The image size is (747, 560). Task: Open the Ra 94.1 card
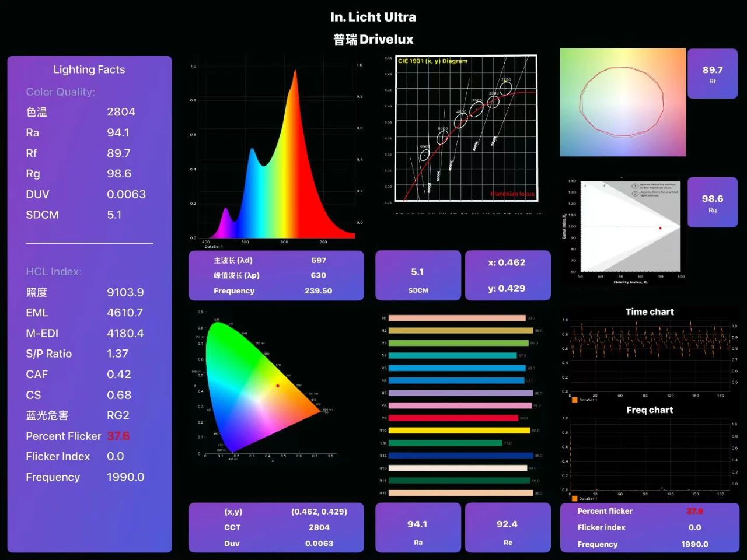pyautogui.click(x=418, y=527)
